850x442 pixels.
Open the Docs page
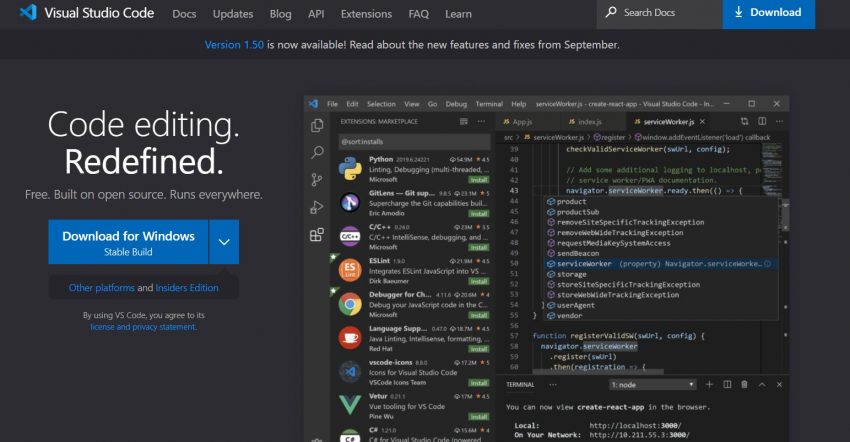click(184, 14)
